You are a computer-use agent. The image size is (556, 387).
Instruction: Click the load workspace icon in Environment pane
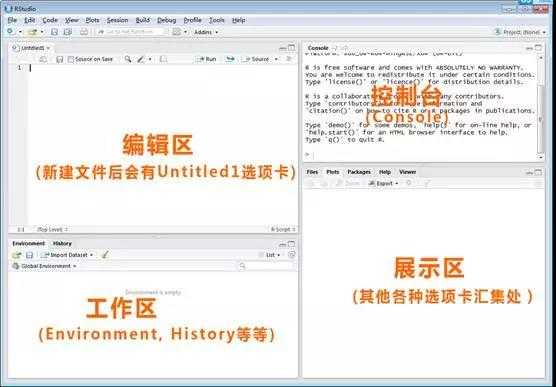tap(17, 255)
